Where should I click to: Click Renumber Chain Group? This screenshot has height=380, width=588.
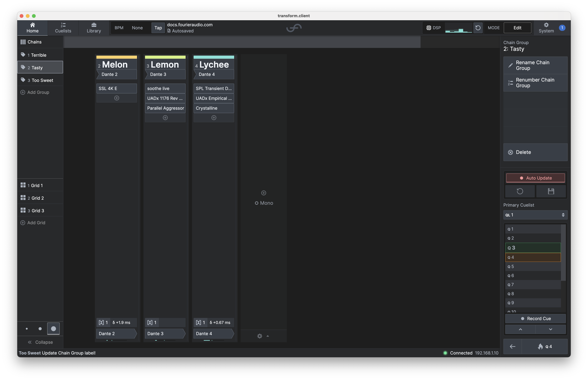click(535, 82)
